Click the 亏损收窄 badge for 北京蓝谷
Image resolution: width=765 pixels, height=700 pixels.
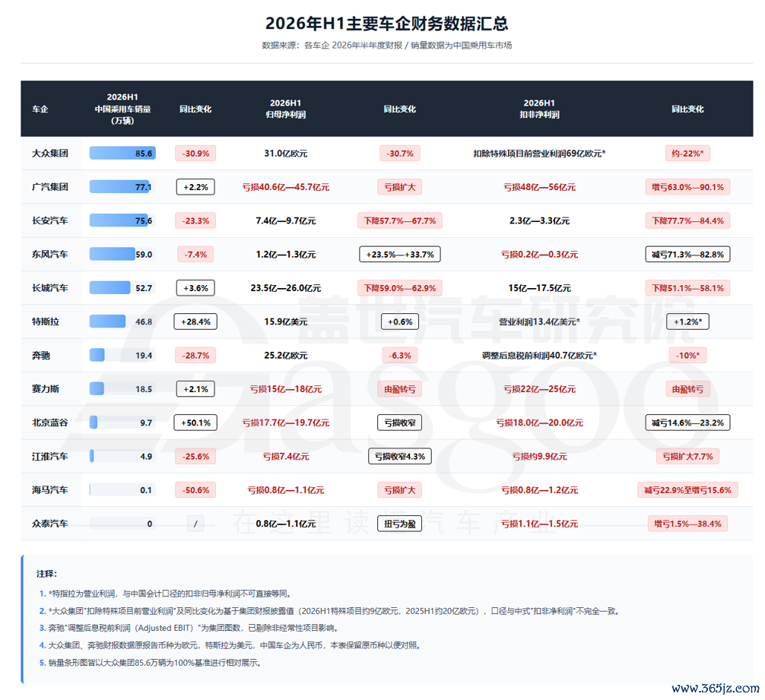[x=399, y=423]
